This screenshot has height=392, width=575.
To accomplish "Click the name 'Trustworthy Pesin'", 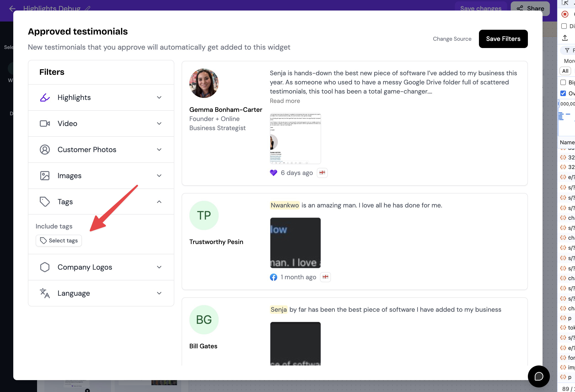I will [216, 242].
